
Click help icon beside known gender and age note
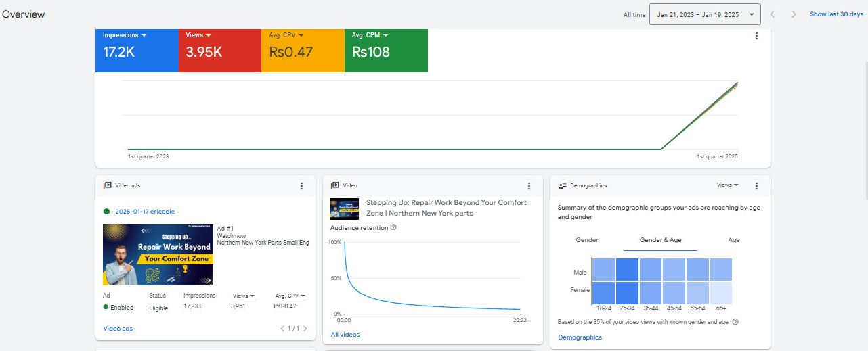point(735,322)
